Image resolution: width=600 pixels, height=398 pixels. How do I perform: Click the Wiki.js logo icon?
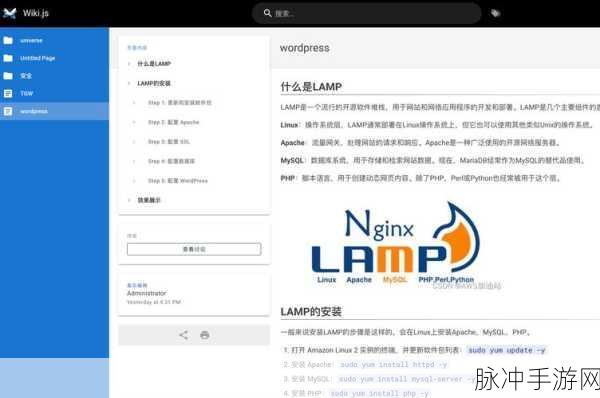point(10,13)
